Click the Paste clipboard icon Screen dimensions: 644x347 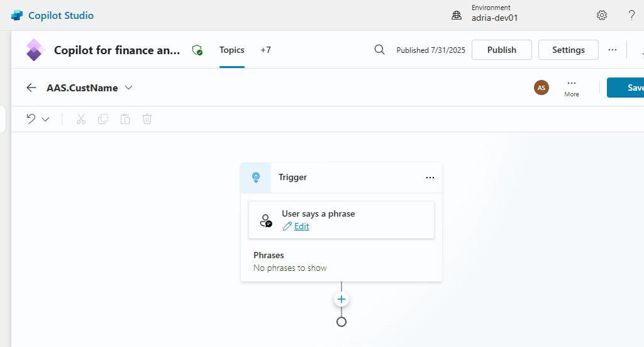(x=125, y=119)
